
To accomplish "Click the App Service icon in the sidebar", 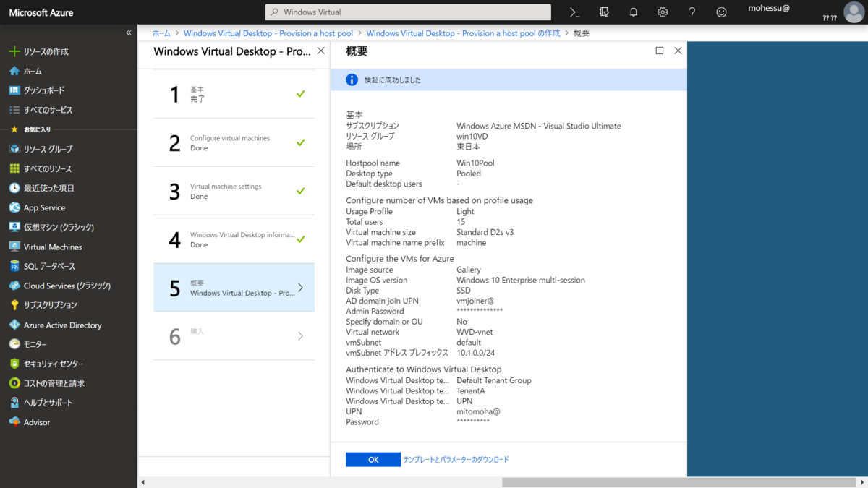I will (14, 207).
